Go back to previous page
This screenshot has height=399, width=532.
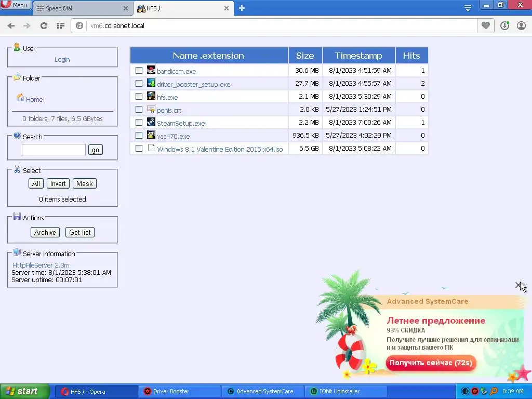(x=11, y=26)
